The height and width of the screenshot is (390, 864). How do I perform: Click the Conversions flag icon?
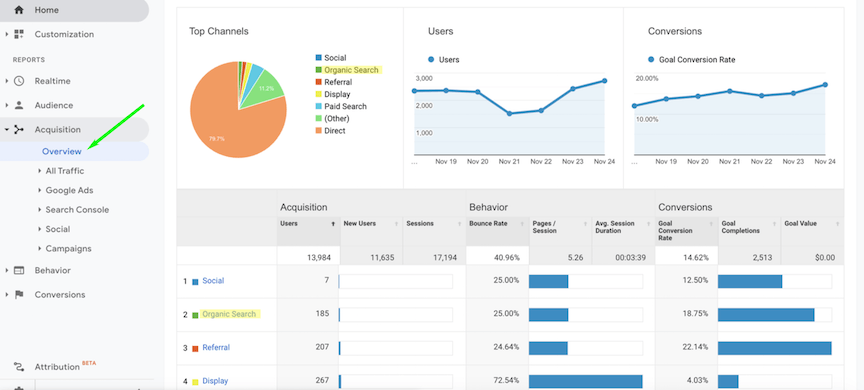19,295
